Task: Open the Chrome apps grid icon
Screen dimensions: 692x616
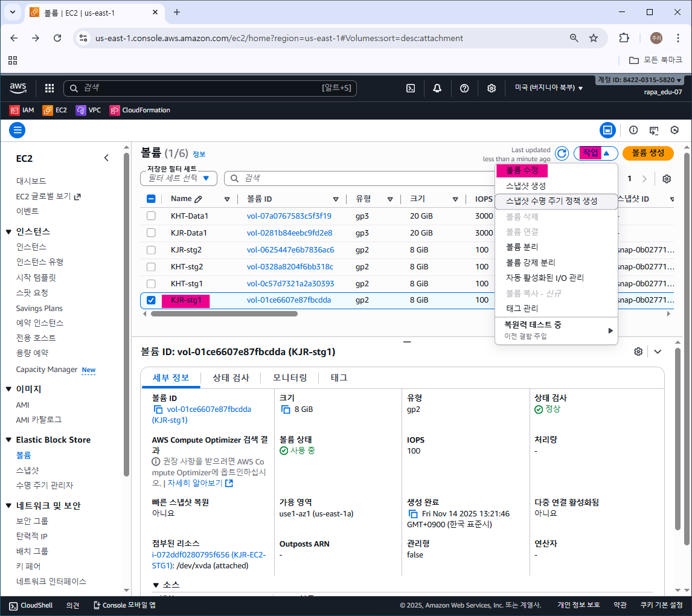Action: pos(13,60)
